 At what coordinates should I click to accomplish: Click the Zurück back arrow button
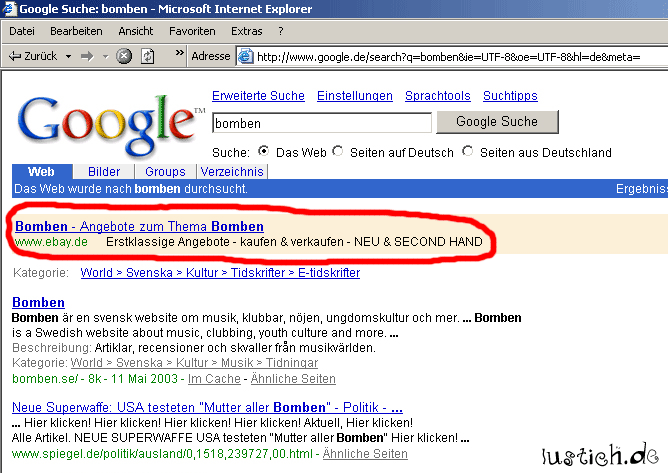point(32,56)
